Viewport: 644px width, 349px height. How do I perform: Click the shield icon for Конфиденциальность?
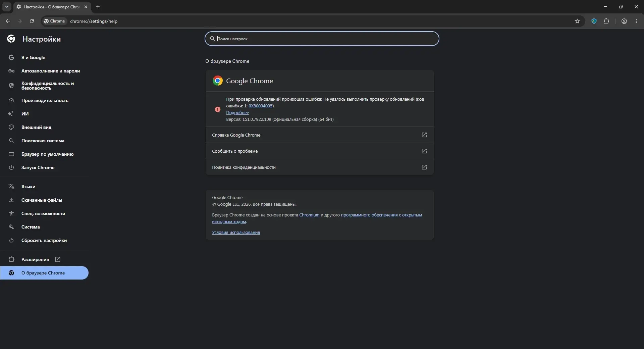pyautogui.click(x=11, y=86)
